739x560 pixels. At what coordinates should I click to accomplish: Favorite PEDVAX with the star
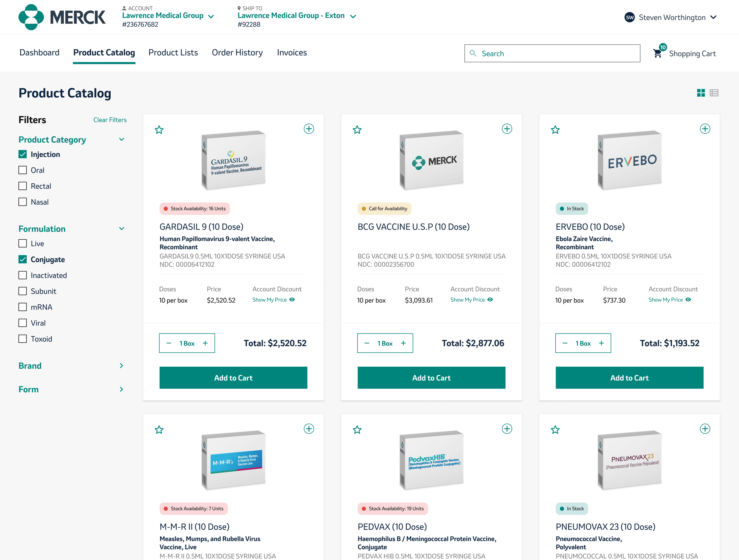coord(357,430)
